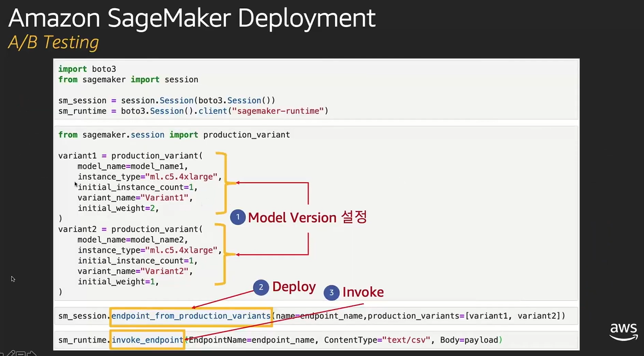Click initial_instance_count line in variant1 block

138,187
